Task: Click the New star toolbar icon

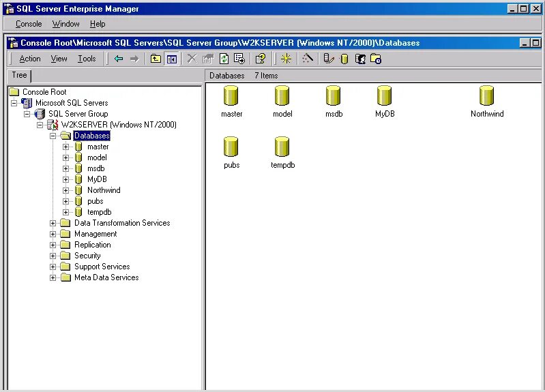Action: (x=286, y=59)
